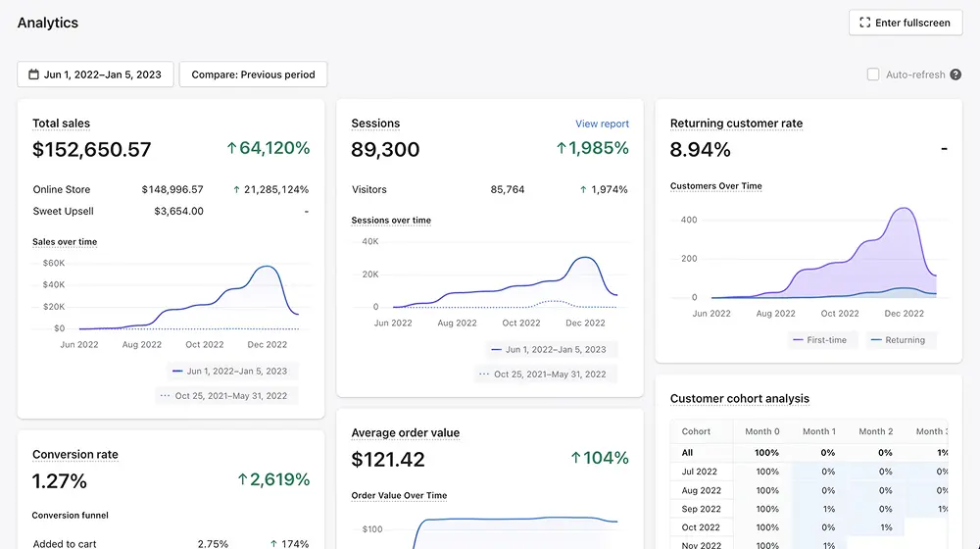Screen dimensions: 980x549
Task: Click the Enter fullscreen button
Action: coord(906,23)
